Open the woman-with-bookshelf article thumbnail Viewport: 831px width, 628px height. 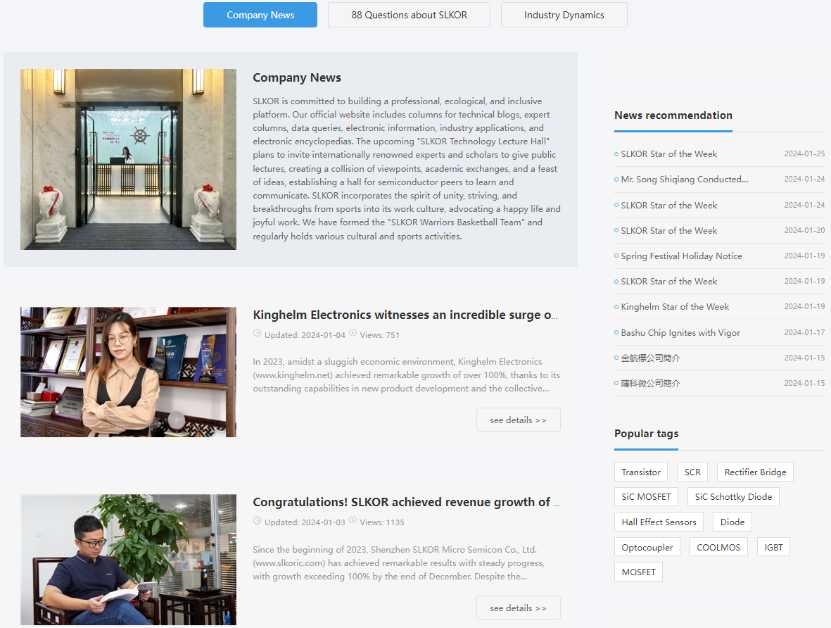tap(128, 372)
